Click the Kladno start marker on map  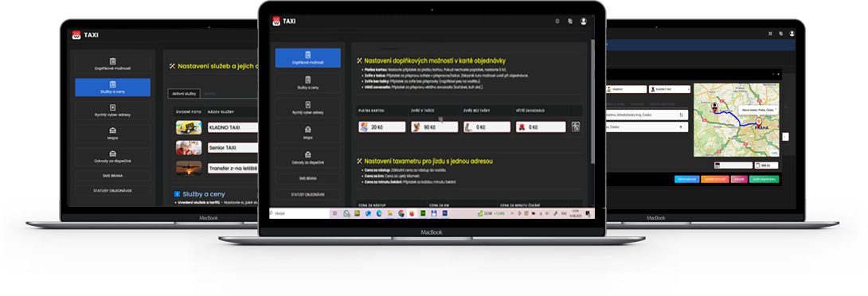point(714,107)
